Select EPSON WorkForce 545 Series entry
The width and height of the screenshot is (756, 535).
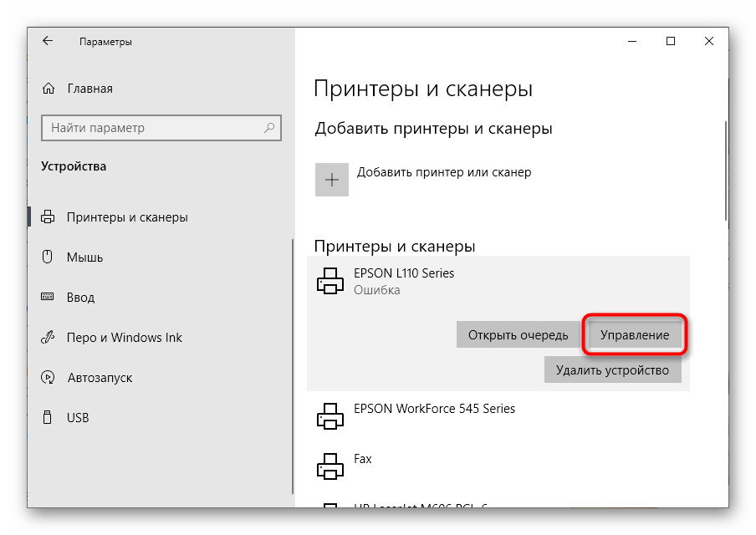tap(434, 410)
